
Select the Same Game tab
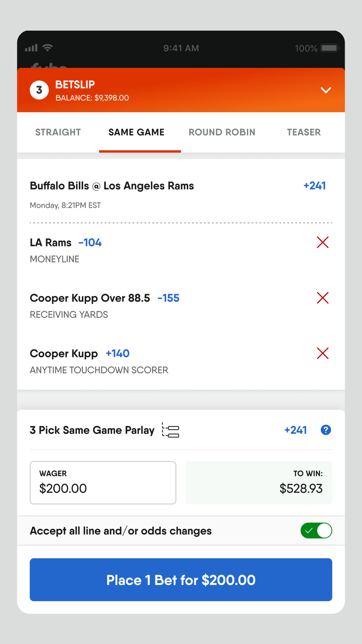136,132
